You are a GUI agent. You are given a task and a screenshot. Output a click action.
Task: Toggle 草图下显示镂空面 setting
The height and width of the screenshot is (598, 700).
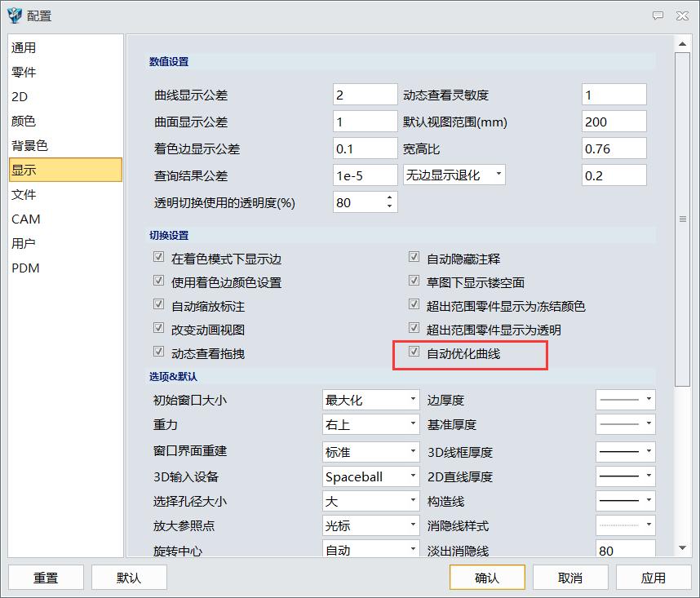tap(414, 281)
